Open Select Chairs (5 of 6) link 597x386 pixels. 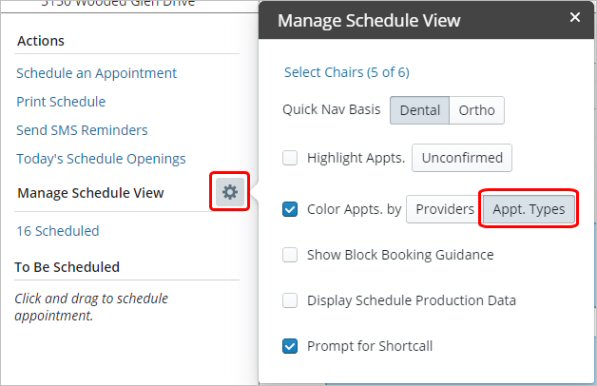tap(346, 72)
